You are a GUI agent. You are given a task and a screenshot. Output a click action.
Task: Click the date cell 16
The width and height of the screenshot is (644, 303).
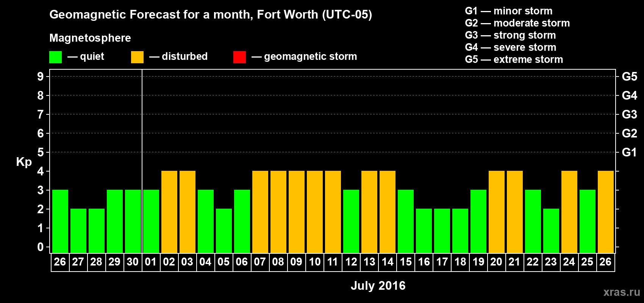tap(424, 262)
